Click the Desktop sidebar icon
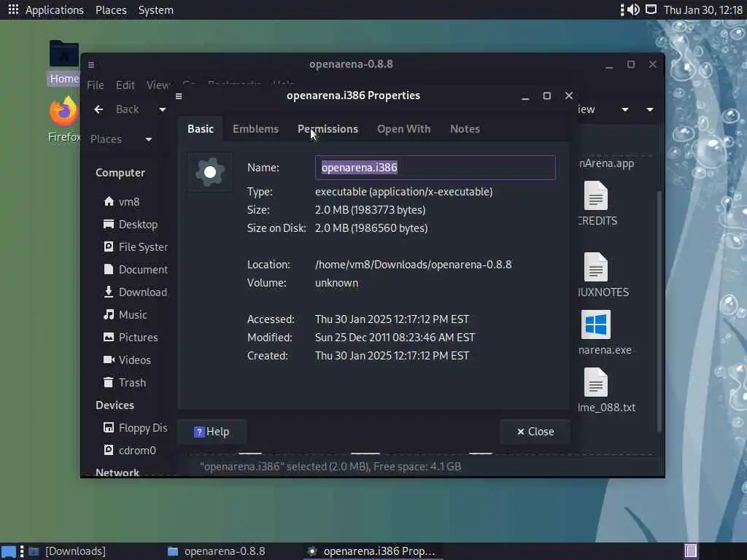 click(x=109, y=225)
